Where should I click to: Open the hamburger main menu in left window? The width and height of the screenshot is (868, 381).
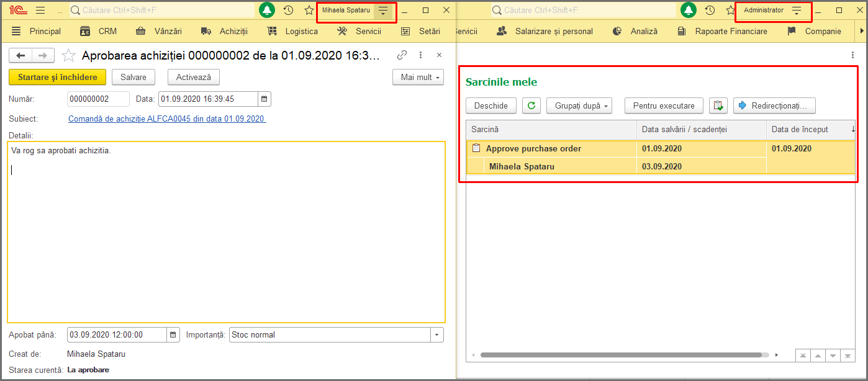(x=40, y=11)
